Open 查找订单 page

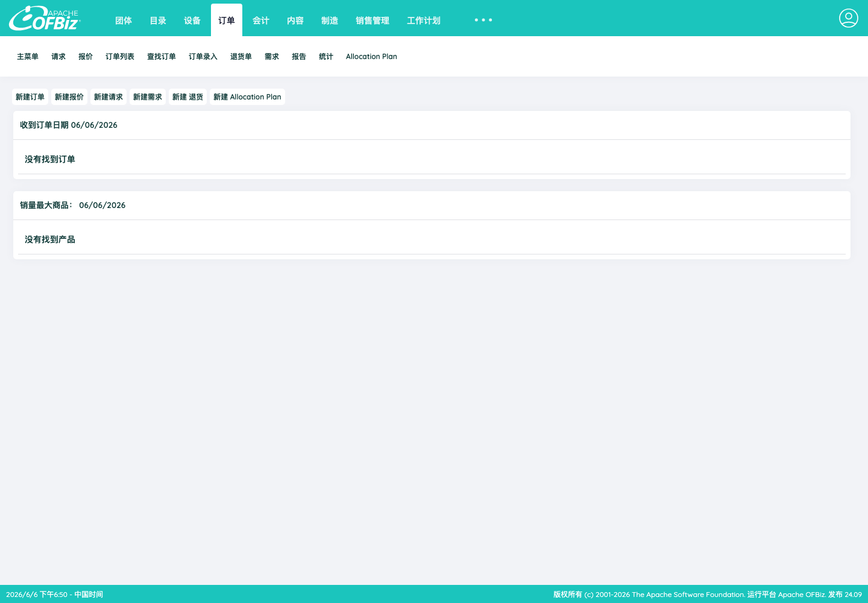point(162,57)
